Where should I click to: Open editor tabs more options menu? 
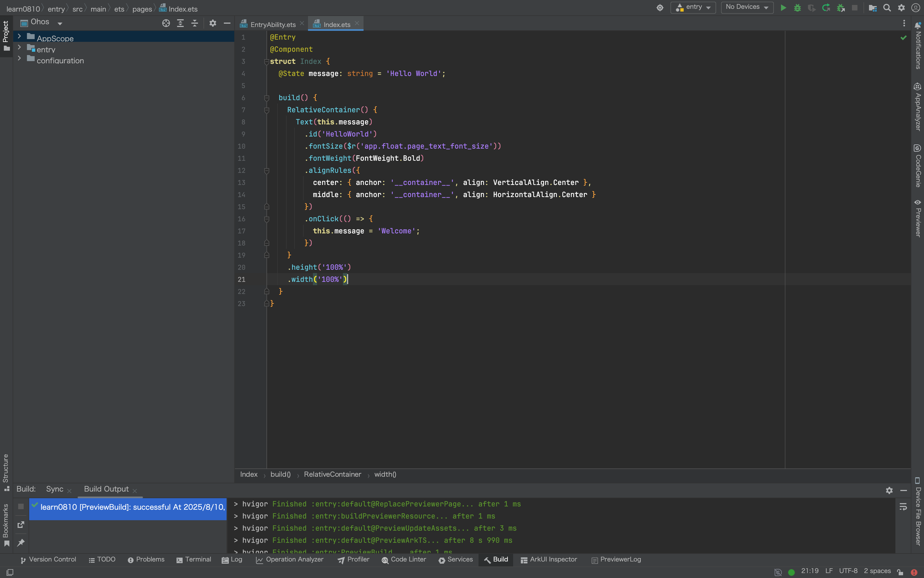[x=904, y=23]
